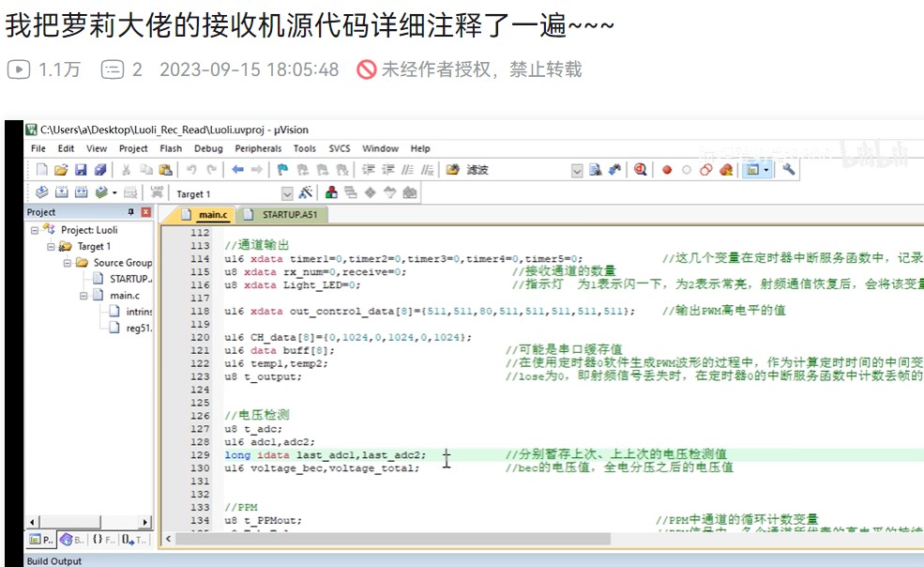The width and height of the screenshot is (924, 567).
Task: Insert a bookmark with the flag icon
Action: coord(282,170)
